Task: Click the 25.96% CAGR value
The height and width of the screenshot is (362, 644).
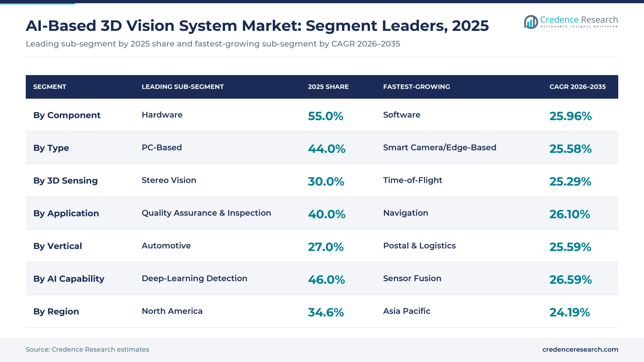Action: point(570,116)
